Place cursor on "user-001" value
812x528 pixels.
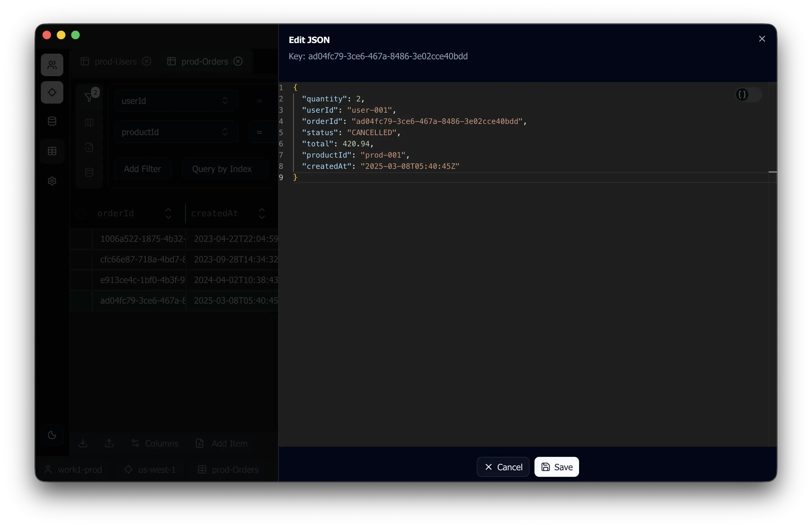369,110
